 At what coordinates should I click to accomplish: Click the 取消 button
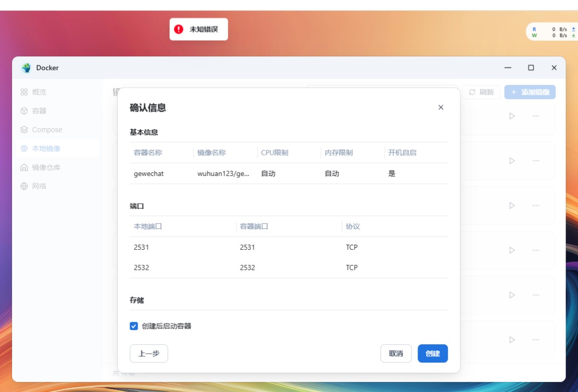(396, 353)
